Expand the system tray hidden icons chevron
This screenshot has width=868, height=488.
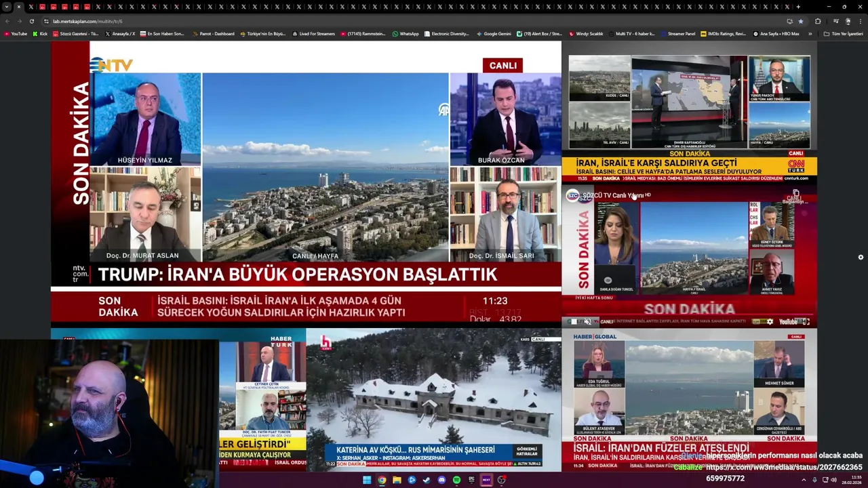click(804, 480)
